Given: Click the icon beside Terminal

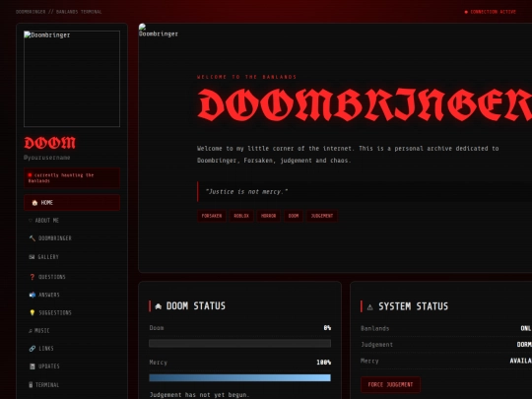Looking at the screenshot, I should tap(31, 385).
